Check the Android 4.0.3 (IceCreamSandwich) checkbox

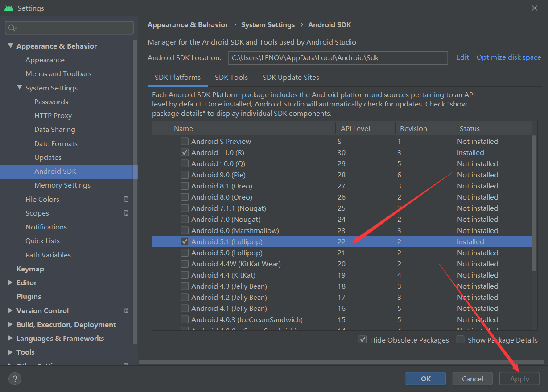point(185,319)
